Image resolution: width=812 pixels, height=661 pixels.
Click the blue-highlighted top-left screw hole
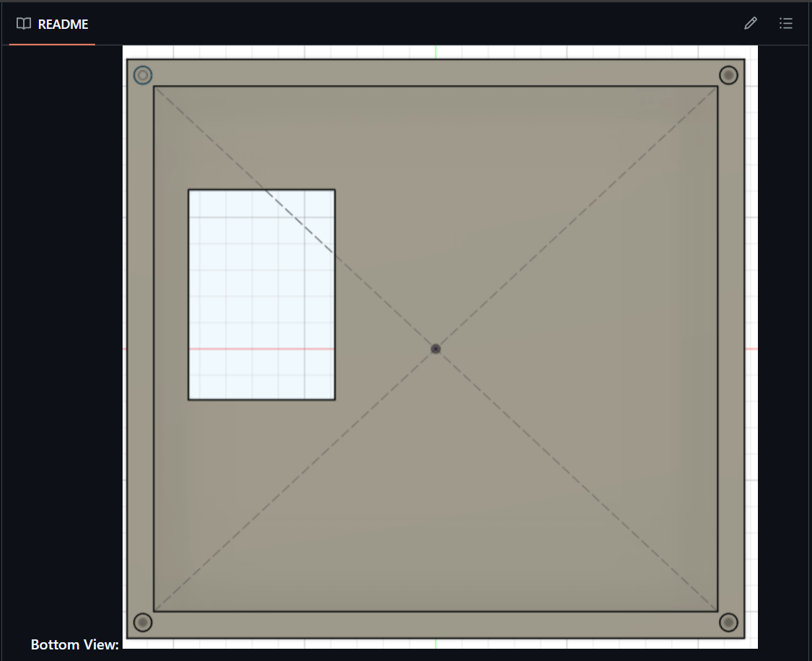pos(144,75)
